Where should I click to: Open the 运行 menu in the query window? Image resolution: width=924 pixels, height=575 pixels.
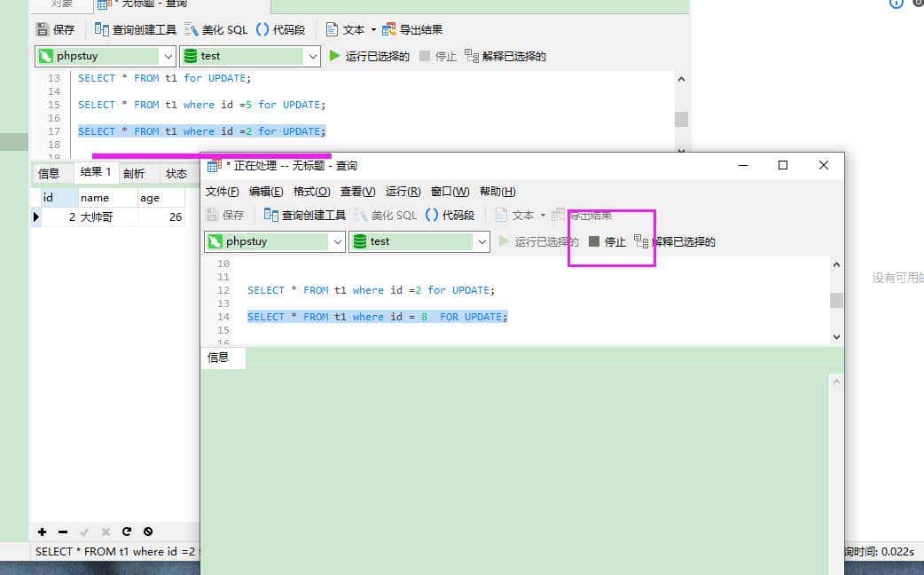pyautogui.click(x=403, y=191)
